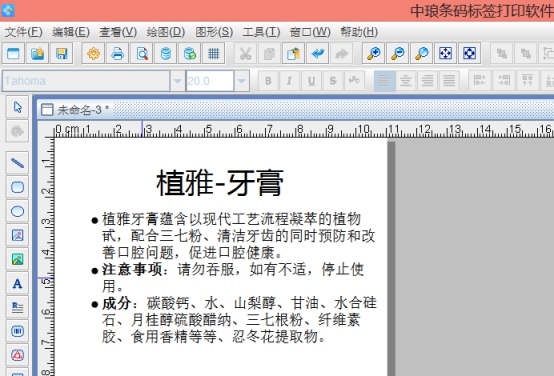This screenshot has height=376, width=554.
Task: Open the print preview magnifier icon
Action: coord(142,54)
